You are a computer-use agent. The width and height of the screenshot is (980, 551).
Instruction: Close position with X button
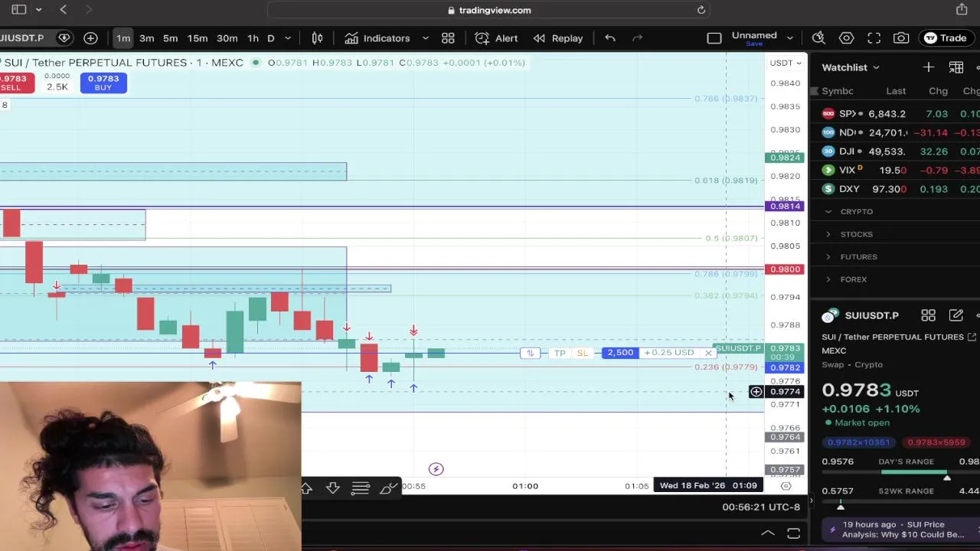pos(708,353)
